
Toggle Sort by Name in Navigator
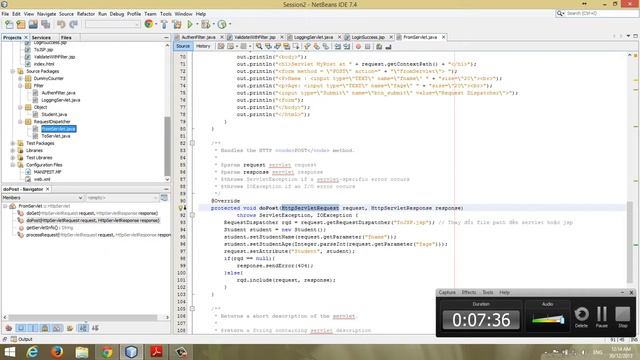click(83, 328)
